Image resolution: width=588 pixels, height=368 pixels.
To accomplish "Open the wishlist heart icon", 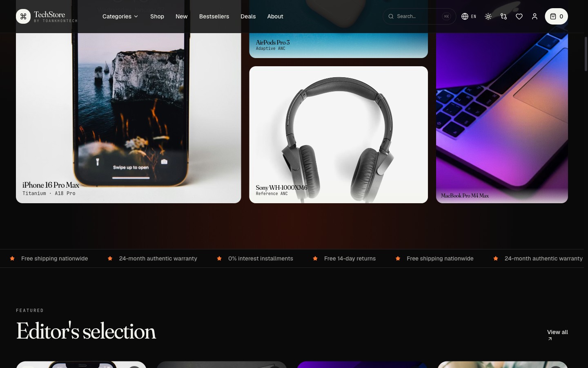I will [519, 16].
